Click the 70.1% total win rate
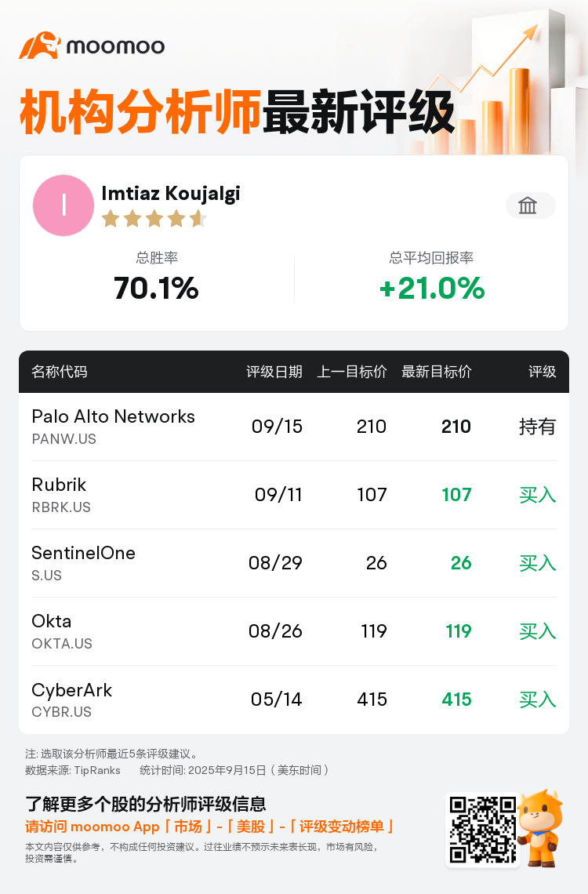The height and width of the screenshot is (894, 588). click(x=156, y=288)
